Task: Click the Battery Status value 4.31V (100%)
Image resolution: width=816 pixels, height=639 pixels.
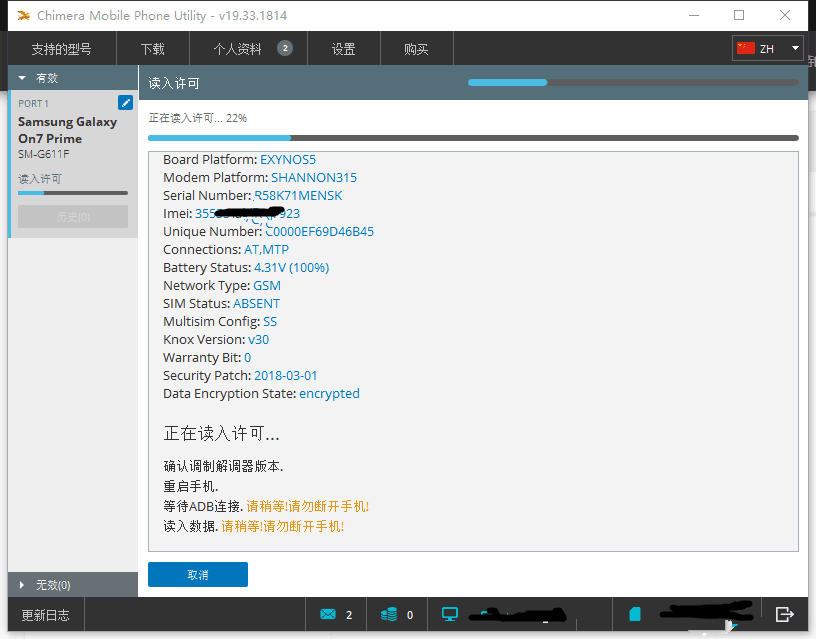Action: 291,267
